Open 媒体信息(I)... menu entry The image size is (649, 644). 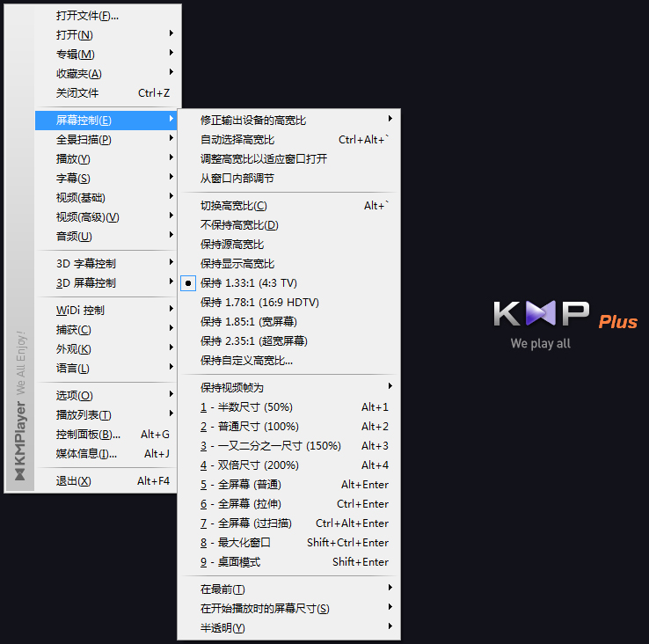click(x=86, y=454)
